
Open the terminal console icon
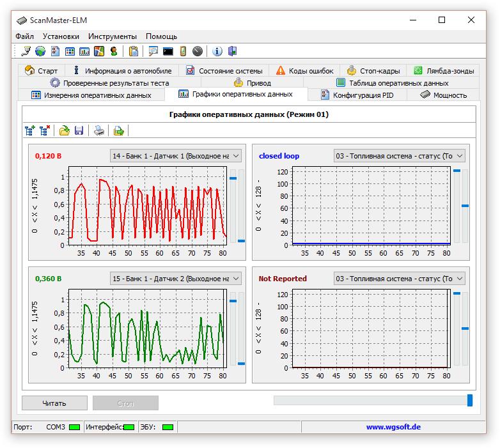click(x=168, y=51)
